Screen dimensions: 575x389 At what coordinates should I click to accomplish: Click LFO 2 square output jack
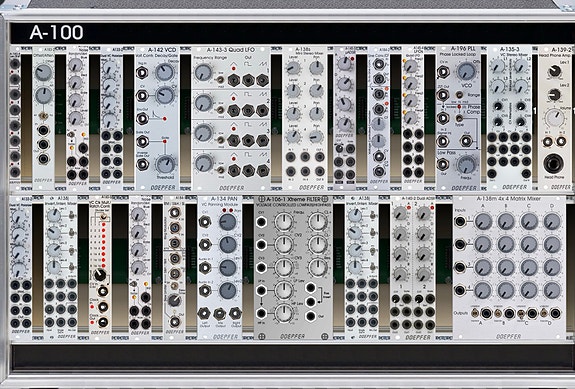(248, 110)
